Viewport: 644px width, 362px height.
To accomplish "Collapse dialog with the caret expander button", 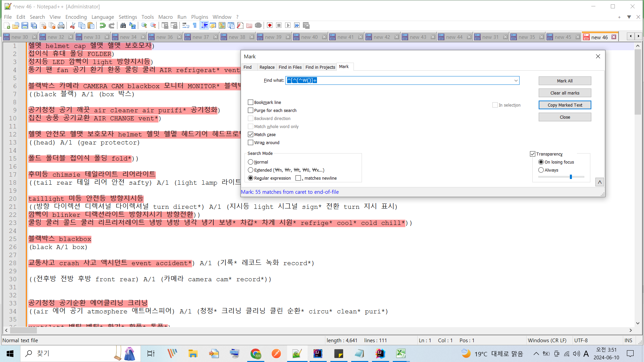I will 600,182.
